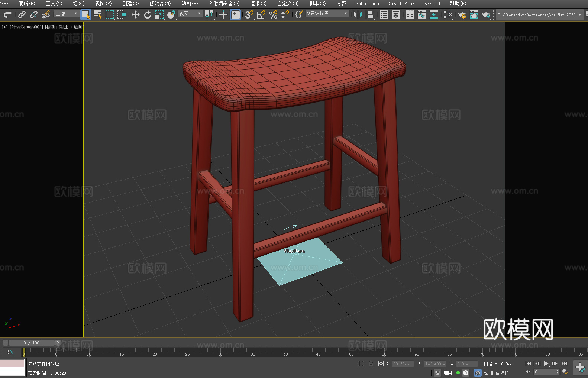The image size is (588, 378).
Task: Click the large Set Key plus button
Action: tap(581, 368)
